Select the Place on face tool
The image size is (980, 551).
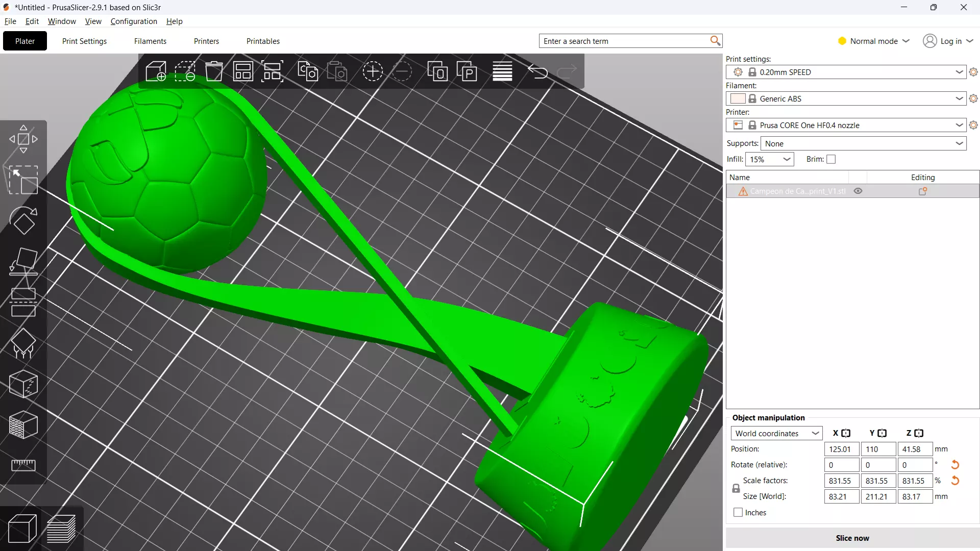pos(23,262)
